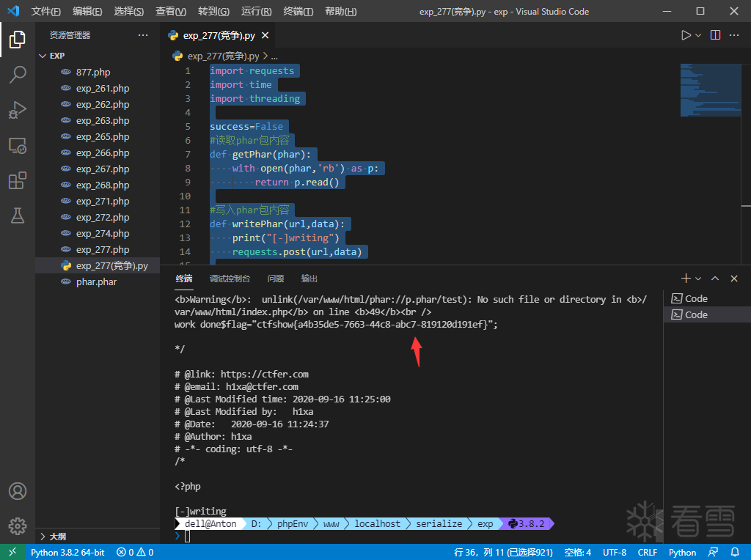751x560 pixels.
Task: Split the editor to the right
Action: 715,35
